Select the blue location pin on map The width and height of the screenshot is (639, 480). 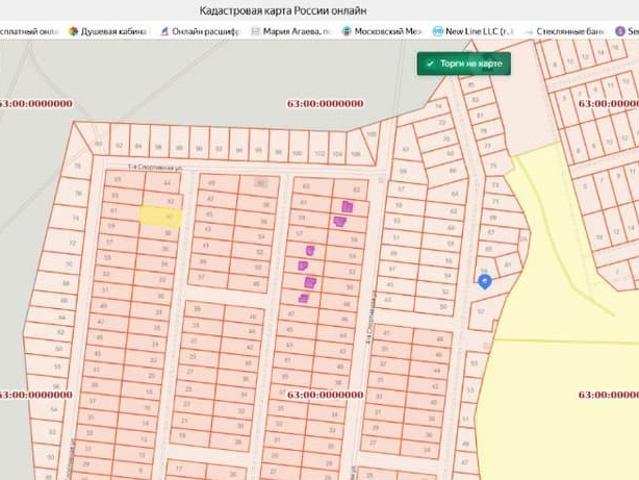point(485,282)
